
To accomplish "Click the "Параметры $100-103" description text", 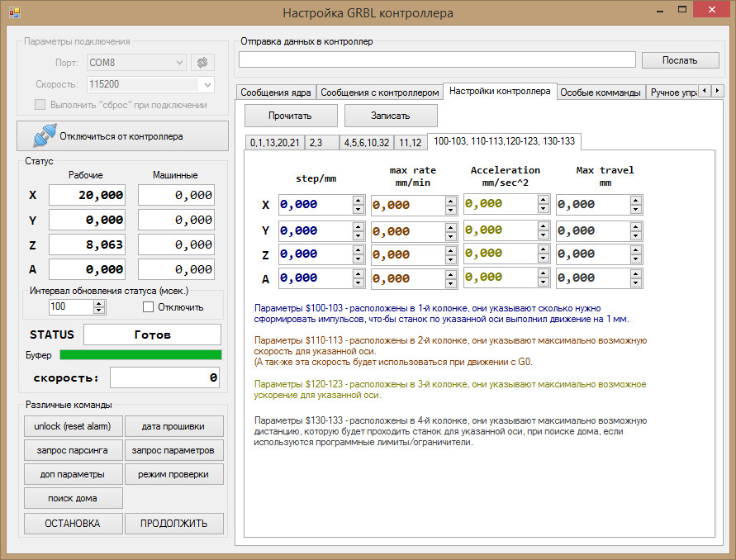I will [441, 314].
